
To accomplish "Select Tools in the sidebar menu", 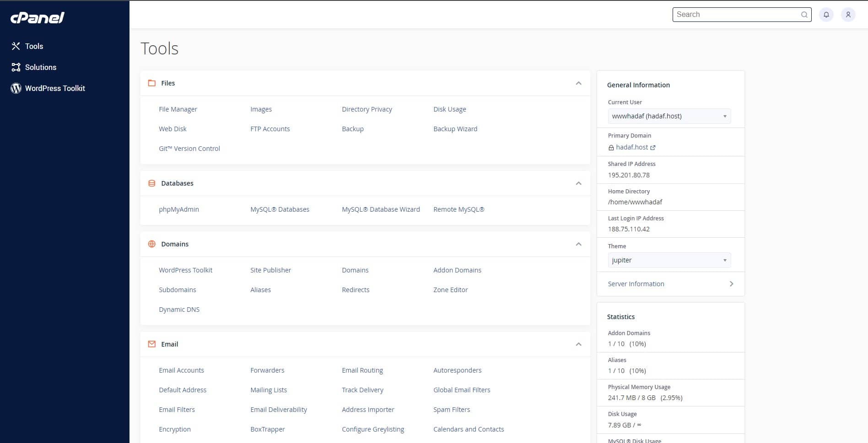I will (34, 46).
